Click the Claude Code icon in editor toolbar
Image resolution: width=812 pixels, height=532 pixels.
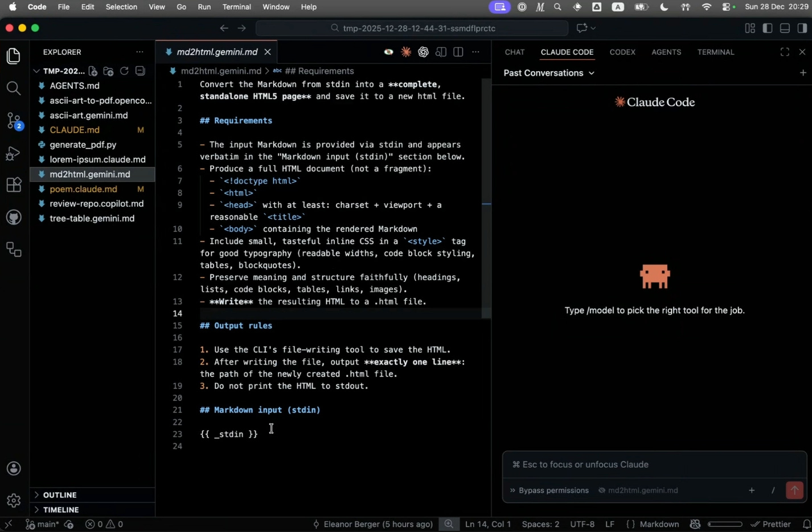pos(406,52)
